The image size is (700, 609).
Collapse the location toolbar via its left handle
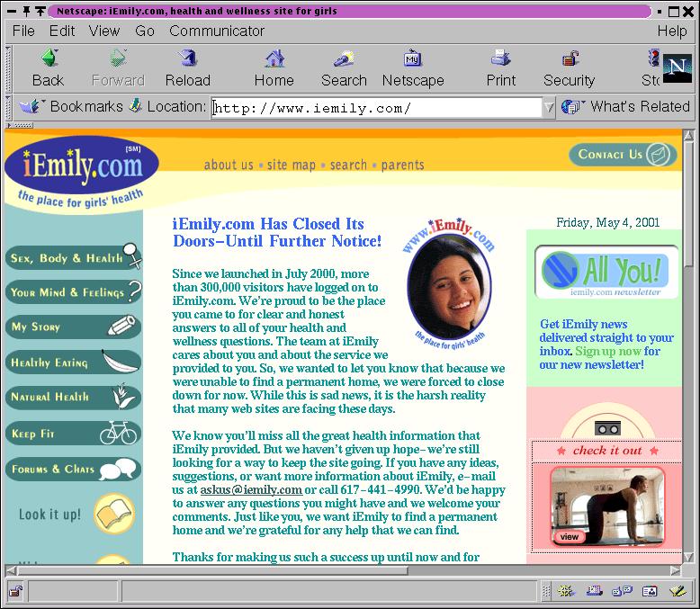(x=7, y=107)
